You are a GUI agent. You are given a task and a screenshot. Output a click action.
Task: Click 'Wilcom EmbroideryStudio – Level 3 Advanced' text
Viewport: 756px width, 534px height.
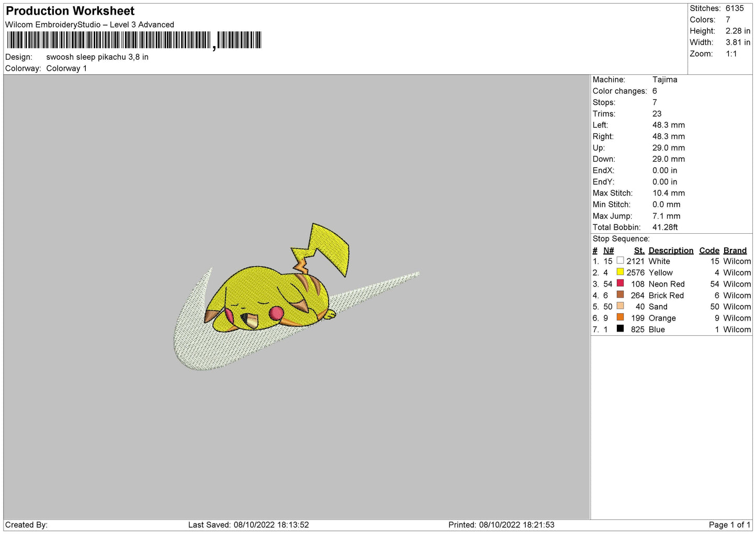click(89, 25)
